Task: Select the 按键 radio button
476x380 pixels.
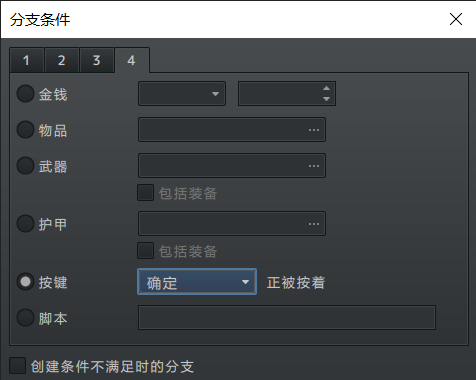Action: [26, 282]
